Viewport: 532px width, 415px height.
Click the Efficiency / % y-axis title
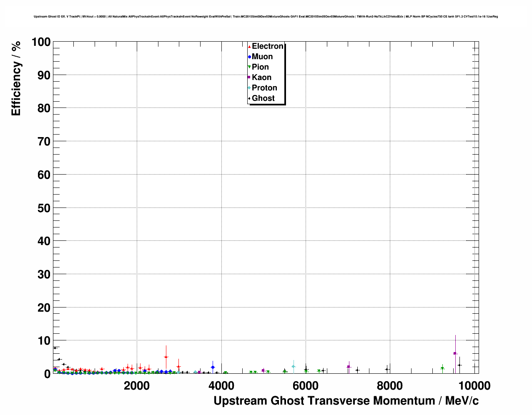16,78
